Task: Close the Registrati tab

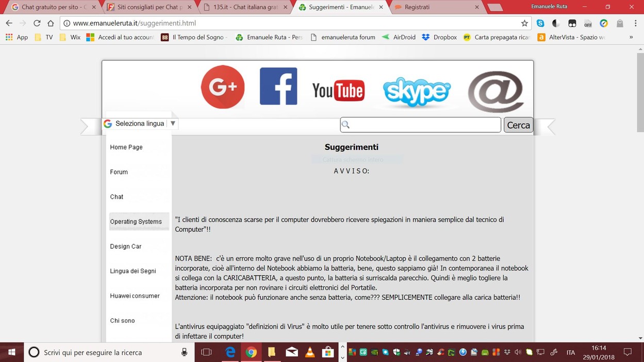Action: pyautogui.click(x=477, y=7)
